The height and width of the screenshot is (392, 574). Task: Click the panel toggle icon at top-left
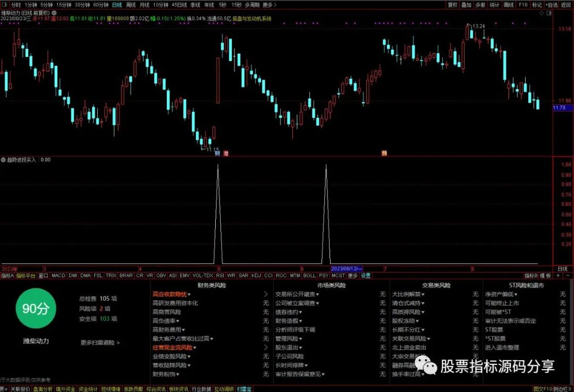click(x=5, y=5)
